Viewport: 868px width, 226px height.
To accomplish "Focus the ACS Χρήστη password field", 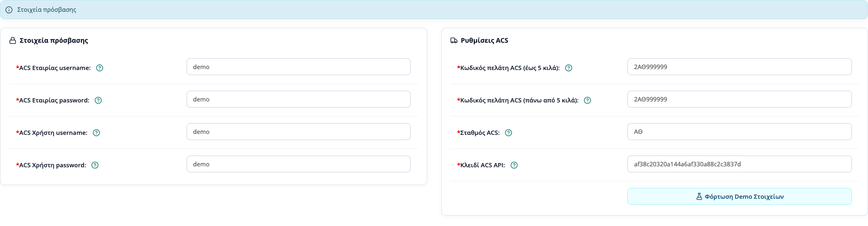I will 298,164.
